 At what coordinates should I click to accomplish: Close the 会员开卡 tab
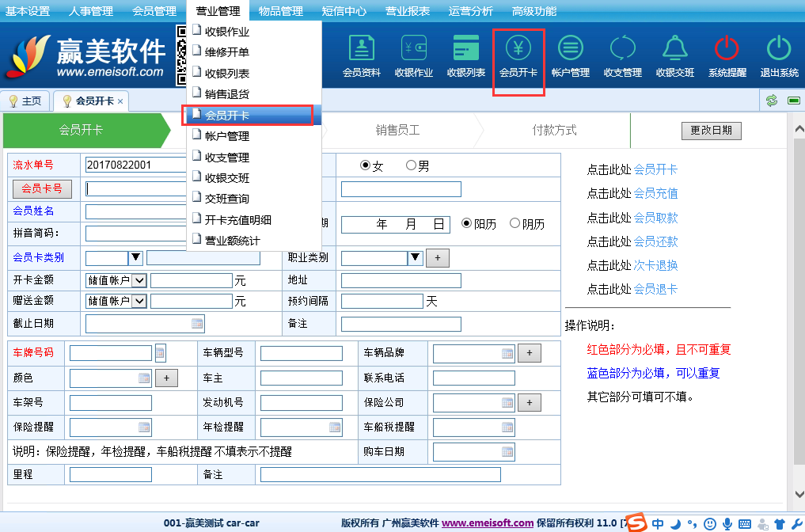[x=120, y=101]
